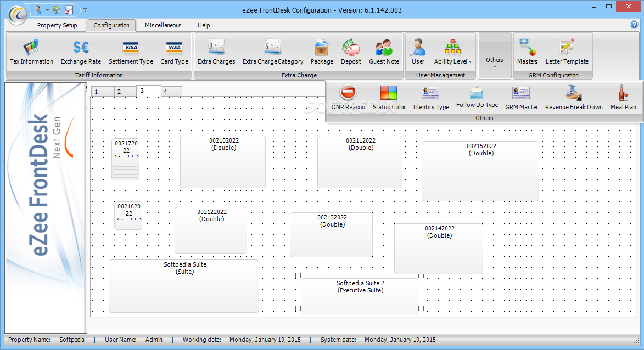This screenshot has height=350, width=644.
Task: Open User management
Action: pos(418,52)
